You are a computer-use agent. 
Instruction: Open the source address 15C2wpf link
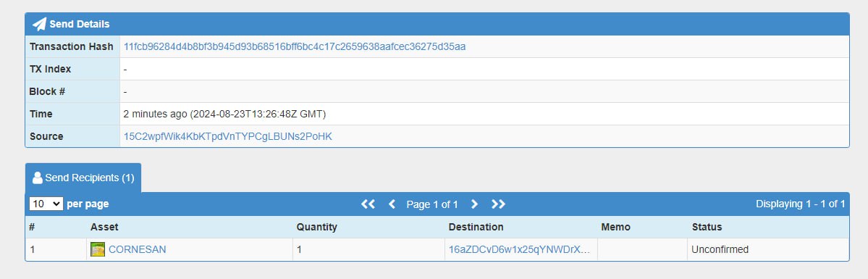tap(227, 136)
